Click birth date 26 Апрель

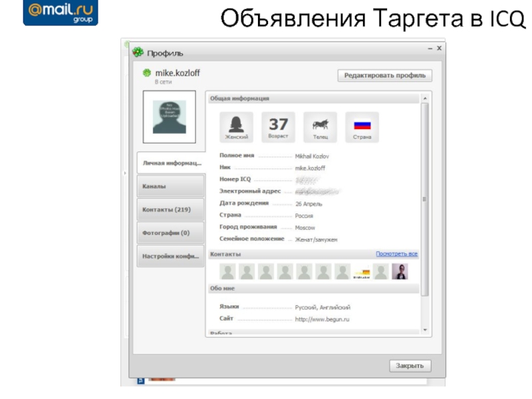point(309,204)
